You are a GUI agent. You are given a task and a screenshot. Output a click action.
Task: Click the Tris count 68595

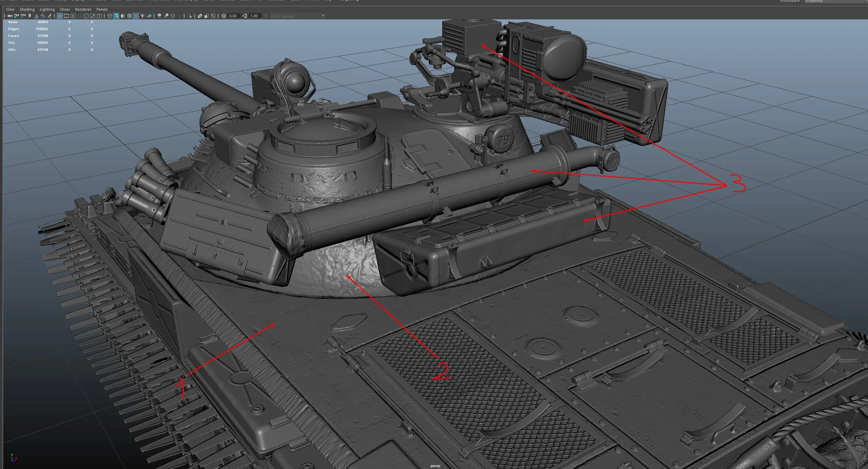43,43
